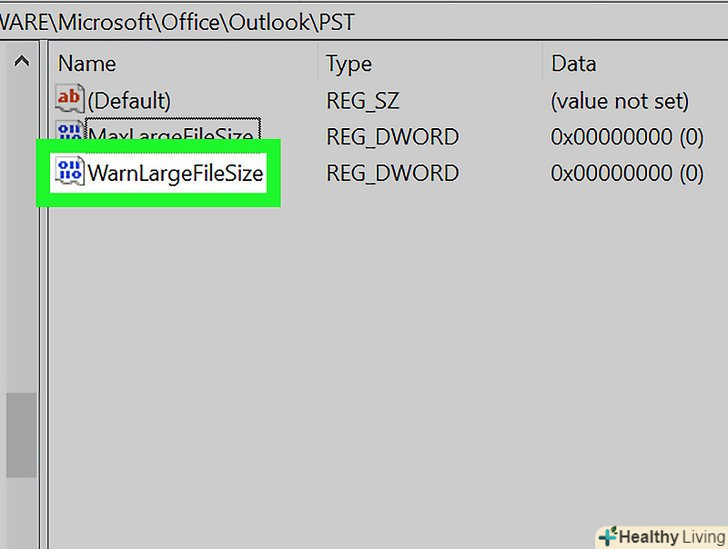
Task: Click REG_DWORD type of WarnLargeFileSize
Action: click(392, 173)
